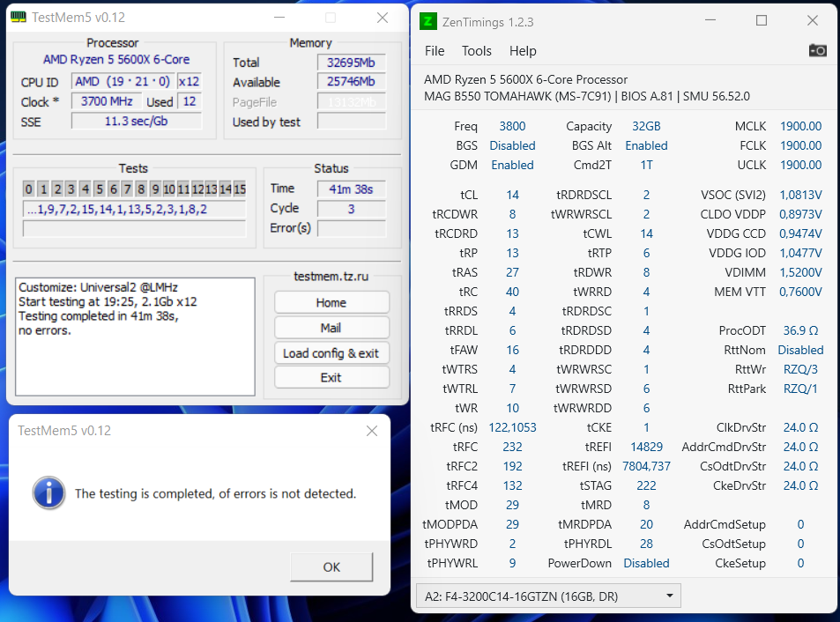Minimize the ZenTimings window
Screen dimensions: 840x622
710,21
